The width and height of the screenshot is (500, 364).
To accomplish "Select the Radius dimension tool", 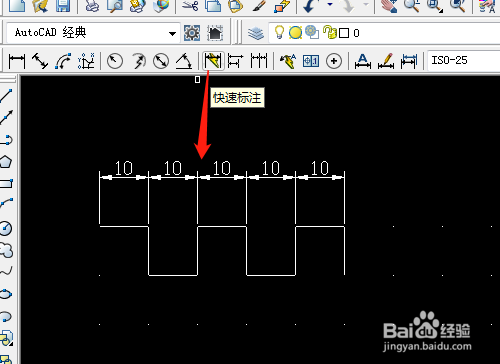I will click(x=115, y=61).
